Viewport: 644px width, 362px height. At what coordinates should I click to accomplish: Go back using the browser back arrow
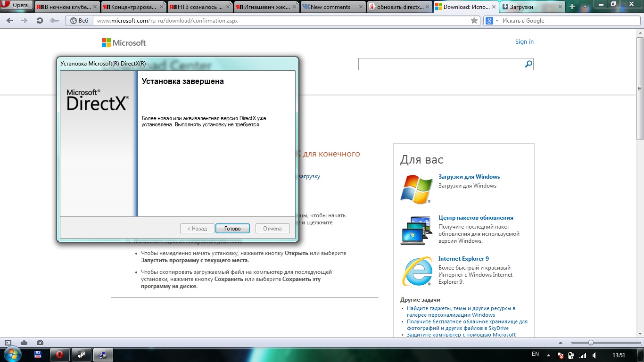[10, 21]
